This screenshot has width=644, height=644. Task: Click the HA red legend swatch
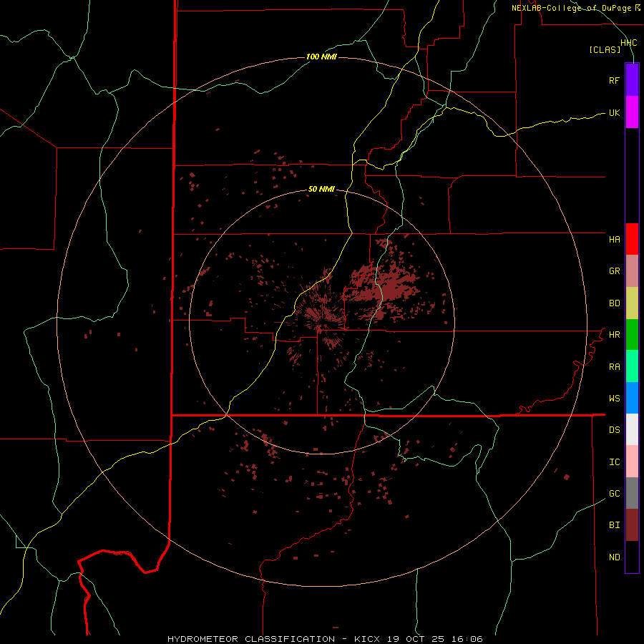(632, 239)
